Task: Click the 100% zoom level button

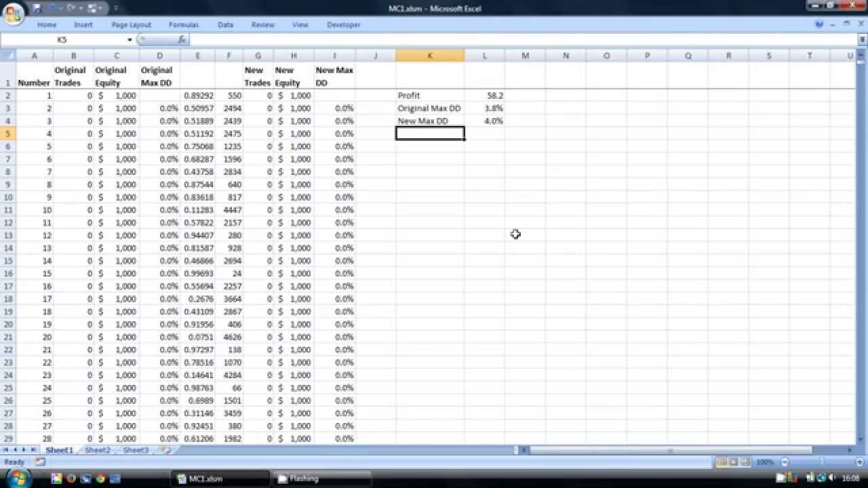Action: click(764, 462)
